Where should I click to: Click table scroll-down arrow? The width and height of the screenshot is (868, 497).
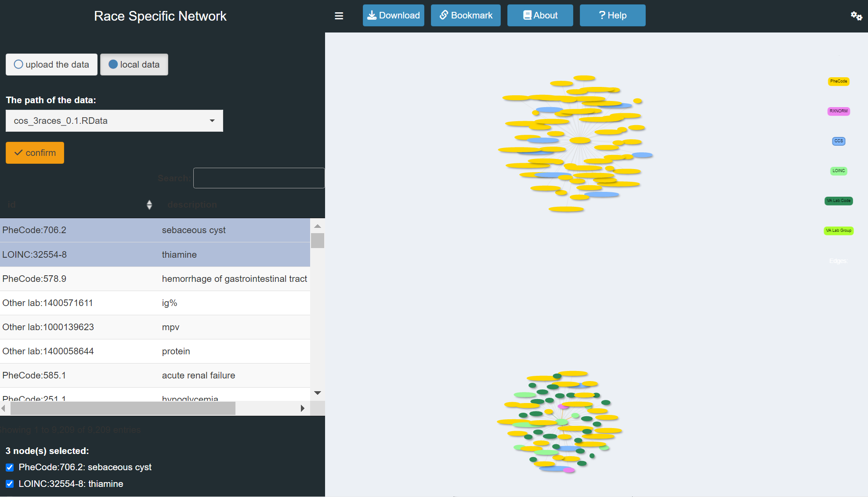(318, 393)
